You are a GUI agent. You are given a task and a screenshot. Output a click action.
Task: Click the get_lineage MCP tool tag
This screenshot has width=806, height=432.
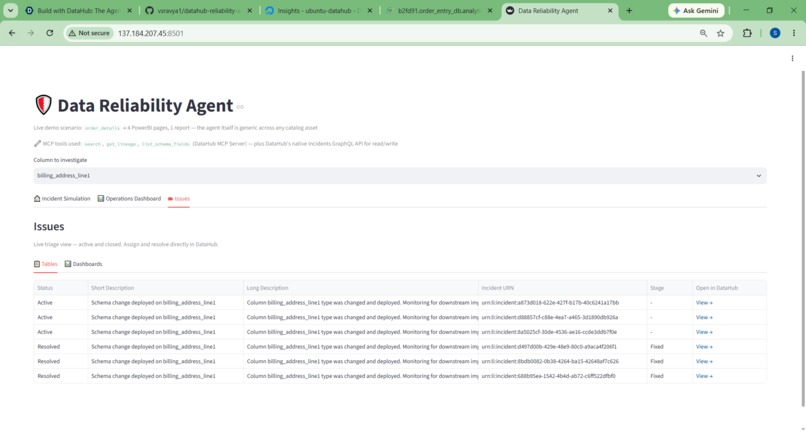(x=121, y=144)
